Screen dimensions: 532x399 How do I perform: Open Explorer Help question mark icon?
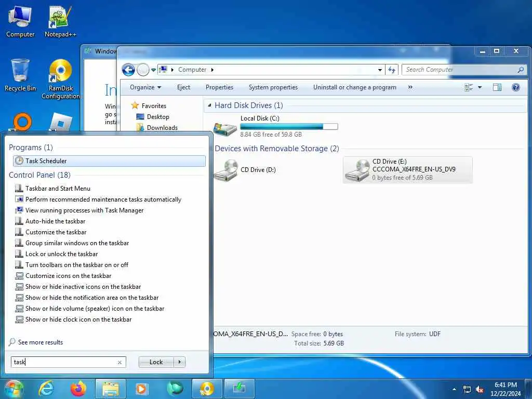click(516, 87)
